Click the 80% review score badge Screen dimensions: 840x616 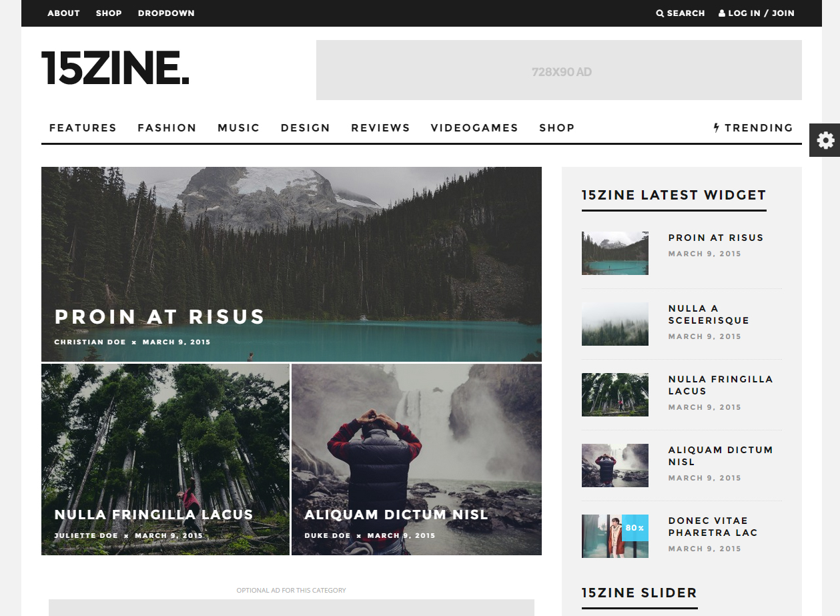point(635,528)
